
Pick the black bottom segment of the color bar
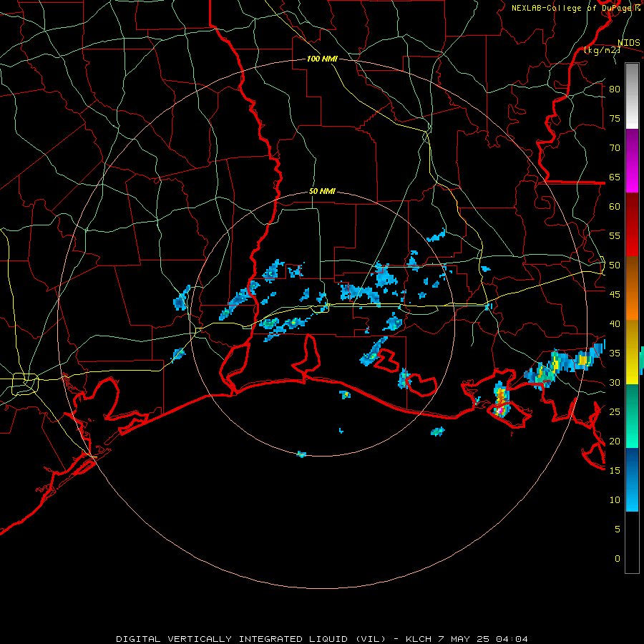[x=632, y=542]
